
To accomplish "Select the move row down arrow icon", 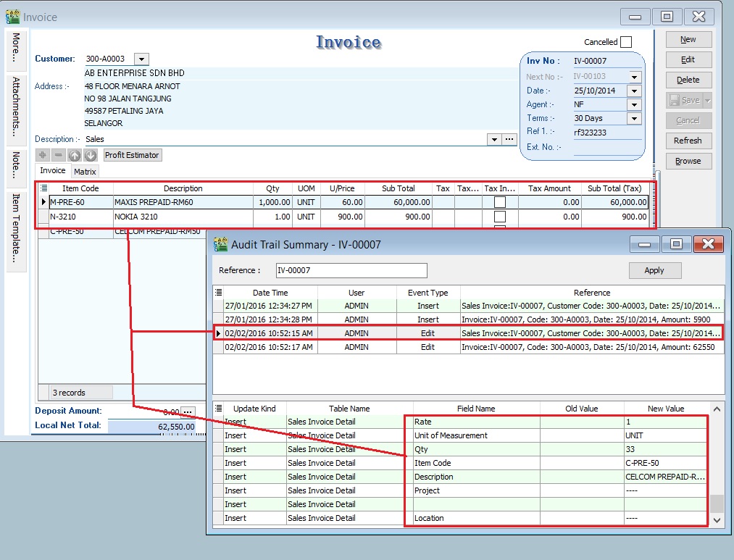I will click(x=90, y=154).
